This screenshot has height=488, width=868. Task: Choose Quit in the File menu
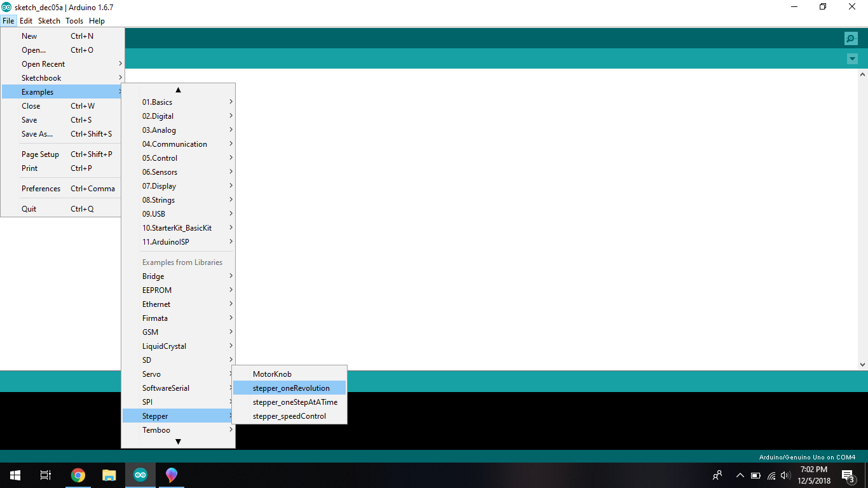coord(62,209)
